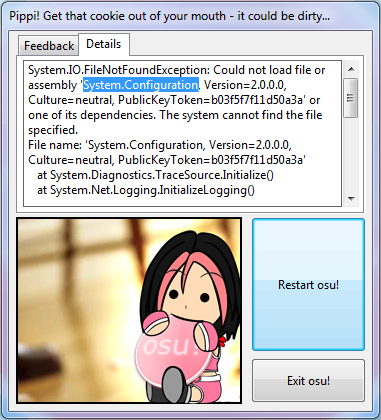This screenshot has height=420, width=381.
Task: Switch to the Feedback tab
Action: coord(49,45)
